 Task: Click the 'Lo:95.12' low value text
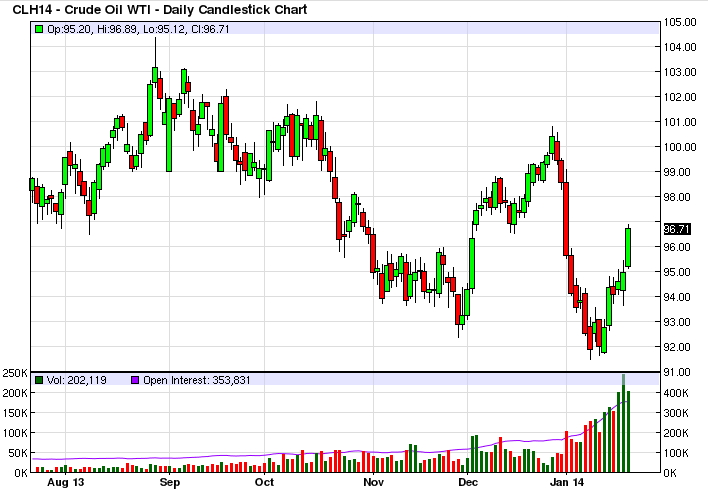coord(164,29)
